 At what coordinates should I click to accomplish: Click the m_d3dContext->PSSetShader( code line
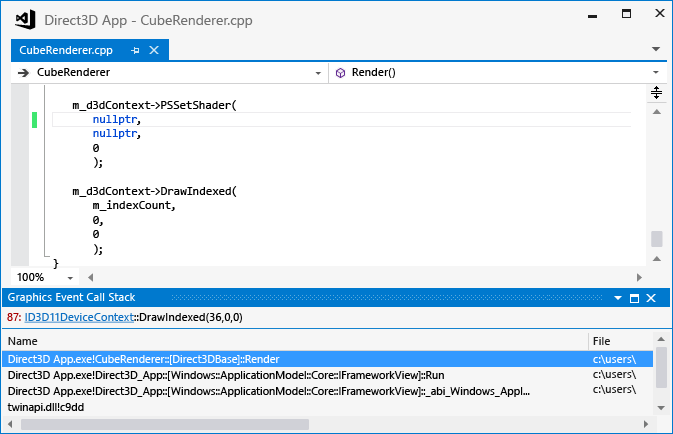click(x=155, y=105)
